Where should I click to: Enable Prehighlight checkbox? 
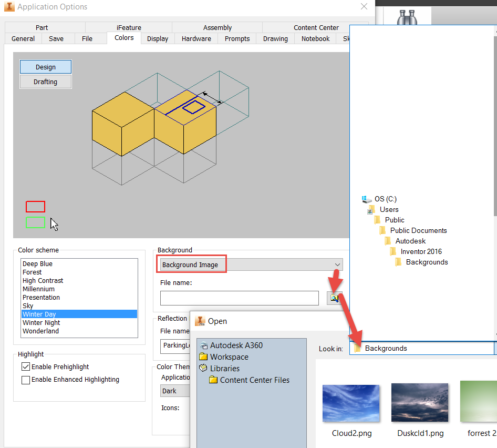[26, 367]
